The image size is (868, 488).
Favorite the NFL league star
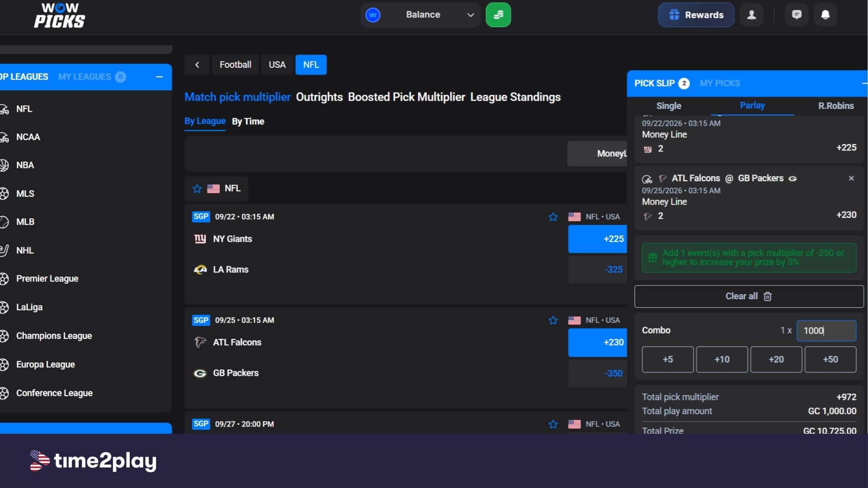point(197,188)
